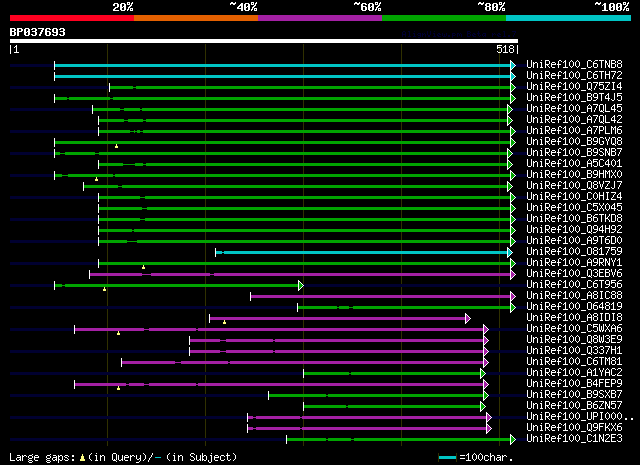Image resolution: width=640 pixels, height=465 pixels.
Task: Select the UniRef100_C6TH72 hit label
Action: point(574,76)
